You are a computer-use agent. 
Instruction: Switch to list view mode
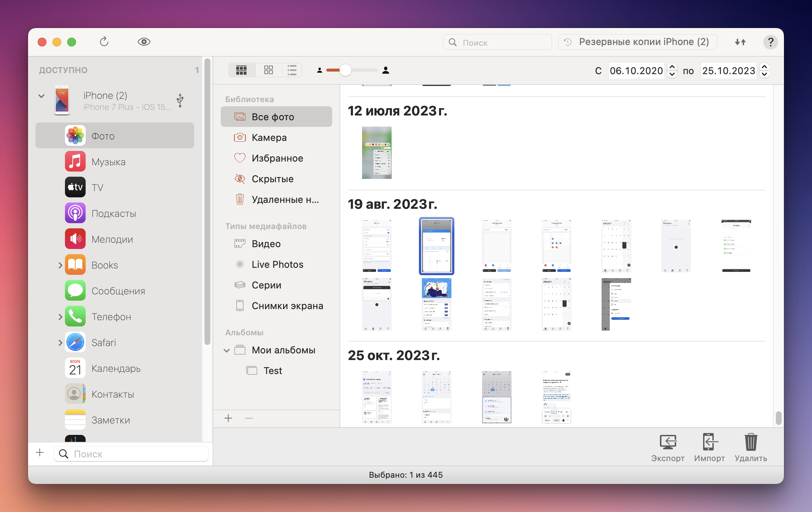(292, 70)
